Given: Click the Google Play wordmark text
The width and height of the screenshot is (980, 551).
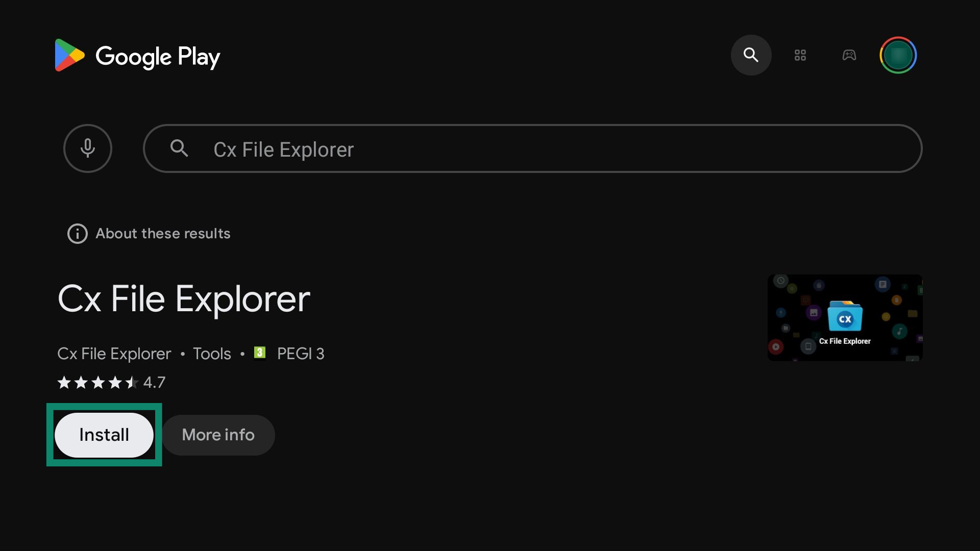Looking at the screenshot, I should 158,57.
